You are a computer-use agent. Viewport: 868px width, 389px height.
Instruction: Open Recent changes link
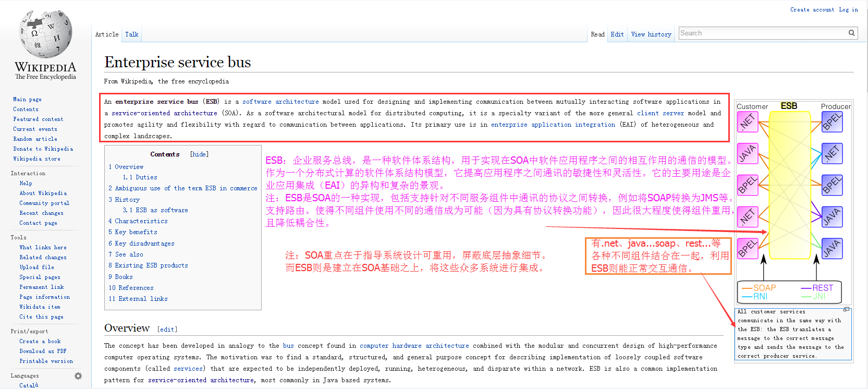pyautogui.click(x=41, y=213)
